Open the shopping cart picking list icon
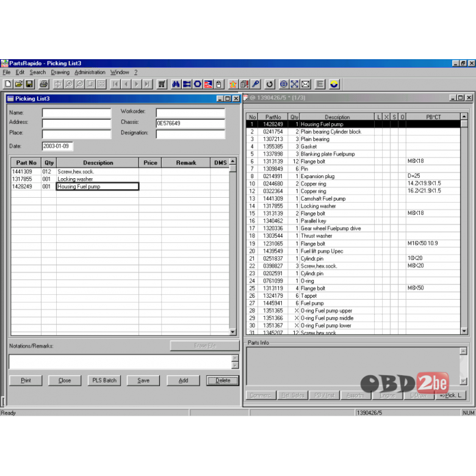476x476 pixels. [x=162, y=84]
